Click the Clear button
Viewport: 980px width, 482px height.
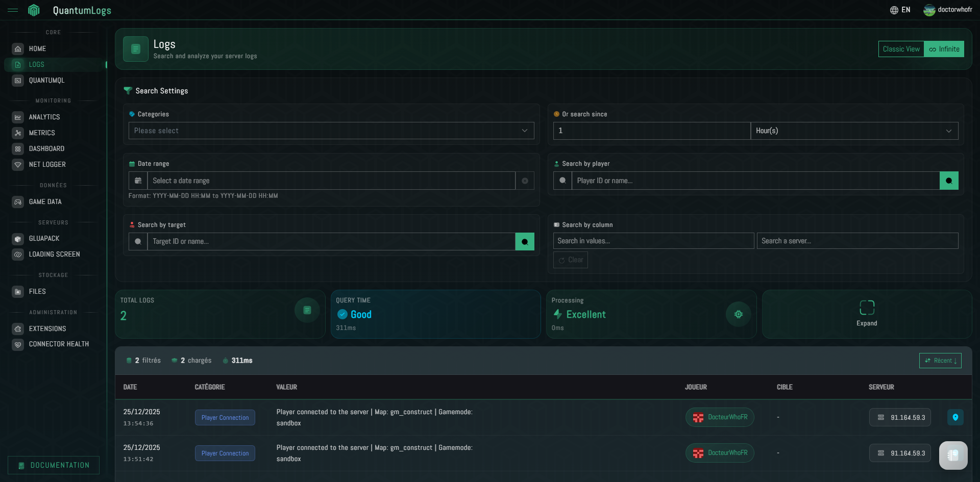(x=571, y=260)
